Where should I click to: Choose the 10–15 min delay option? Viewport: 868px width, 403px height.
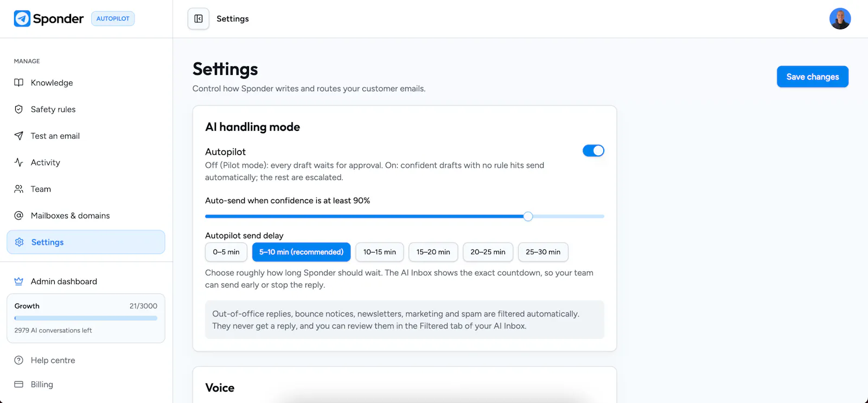coord(380,252)
